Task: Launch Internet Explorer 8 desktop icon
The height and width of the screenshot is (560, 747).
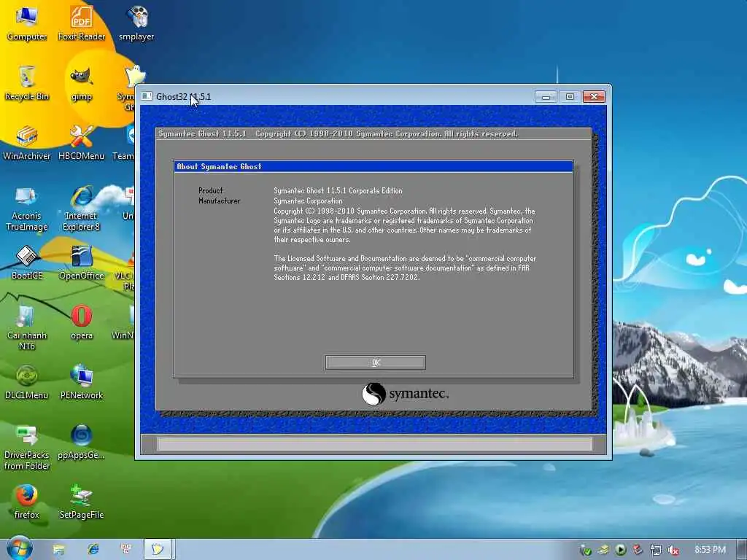Action: 82,209
